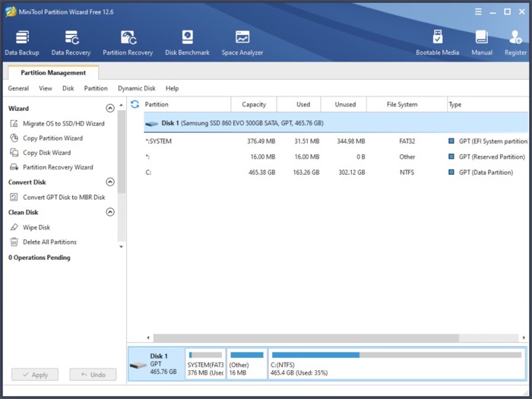Select the C:(NTFS) block in disk map

(x=397, y=364)
